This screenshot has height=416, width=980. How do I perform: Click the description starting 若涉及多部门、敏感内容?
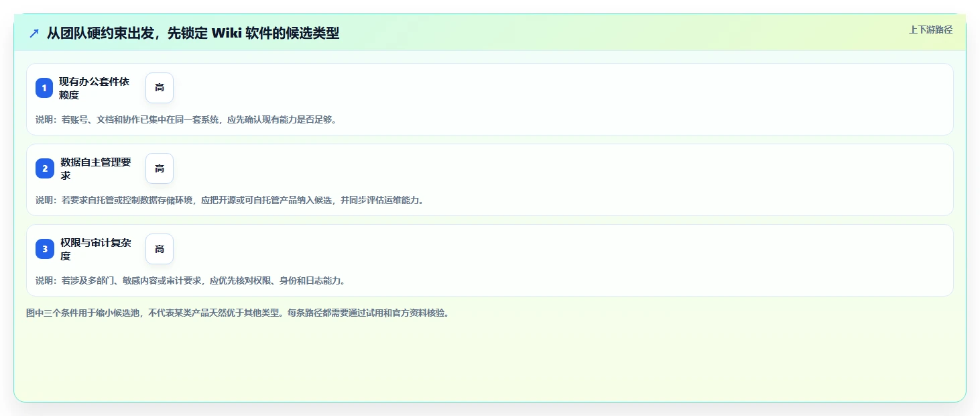[191, 280]
